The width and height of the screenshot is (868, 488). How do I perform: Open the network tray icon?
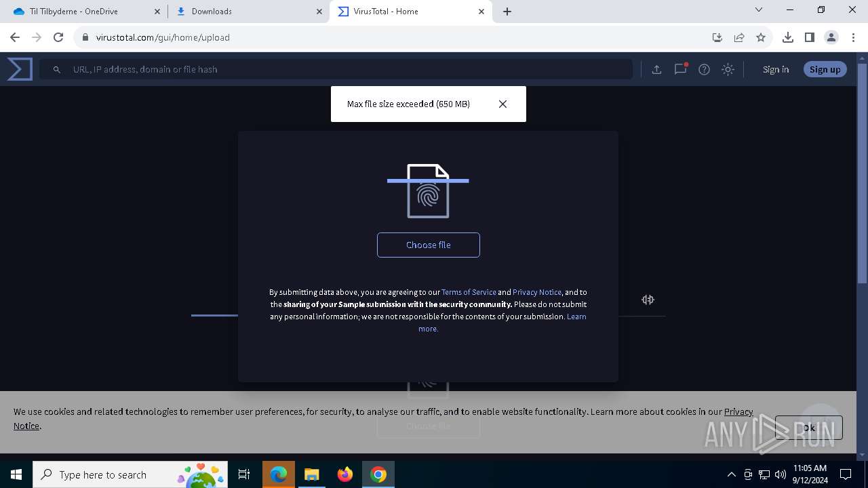point(764,474)
